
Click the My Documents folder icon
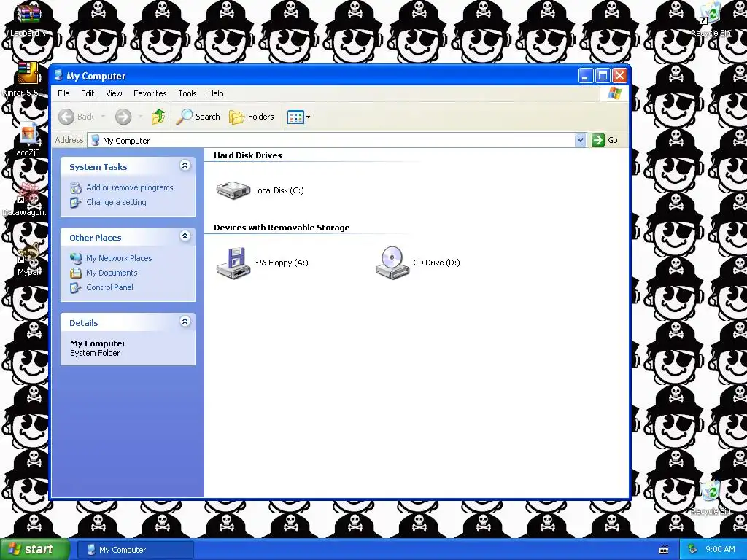(x=76, y=273)
